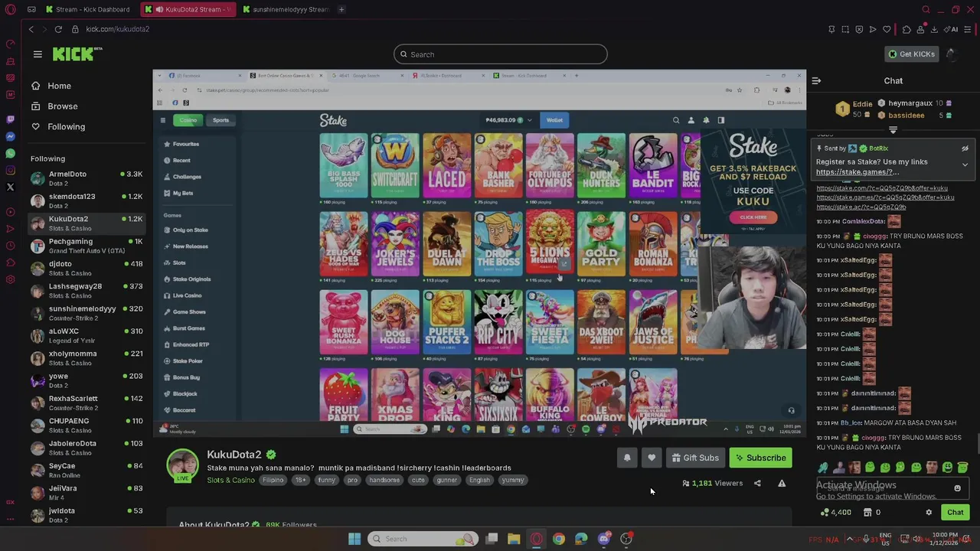Open Pechgaming channel

click(86, 246)
